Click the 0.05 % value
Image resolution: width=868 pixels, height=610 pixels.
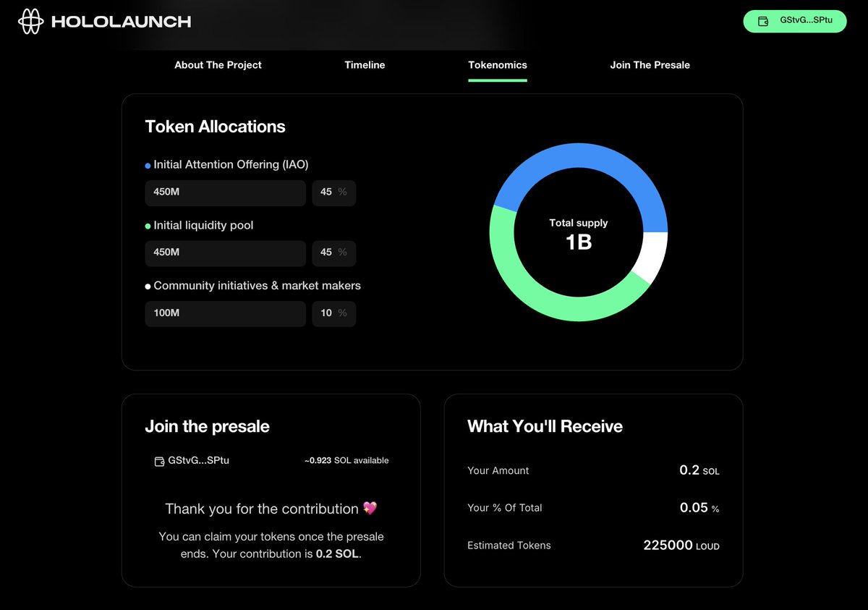coord(699,508)
